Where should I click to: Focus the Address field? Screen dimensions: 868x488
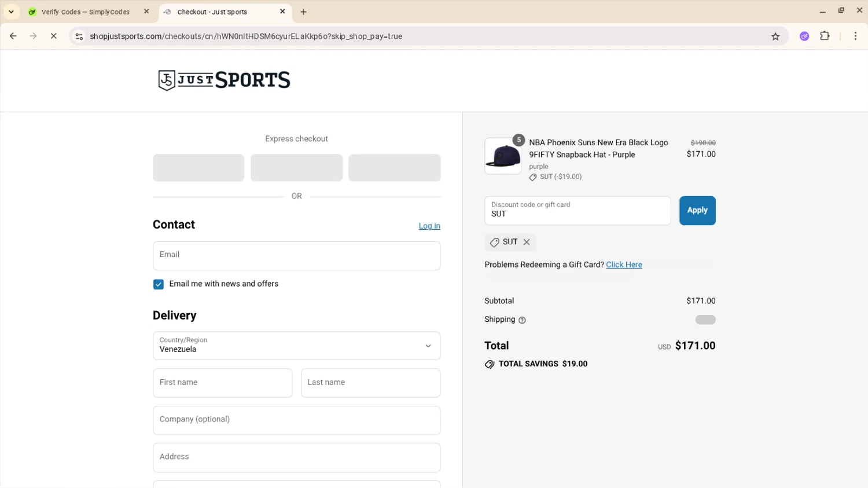(x=296, y=457)
